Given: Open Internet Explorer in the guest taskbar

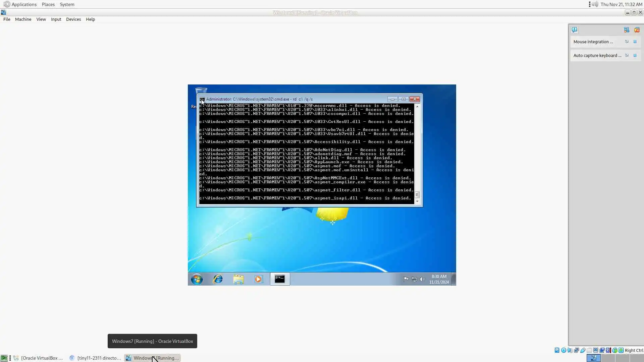Looking at the screenshot, I should 218,279.
